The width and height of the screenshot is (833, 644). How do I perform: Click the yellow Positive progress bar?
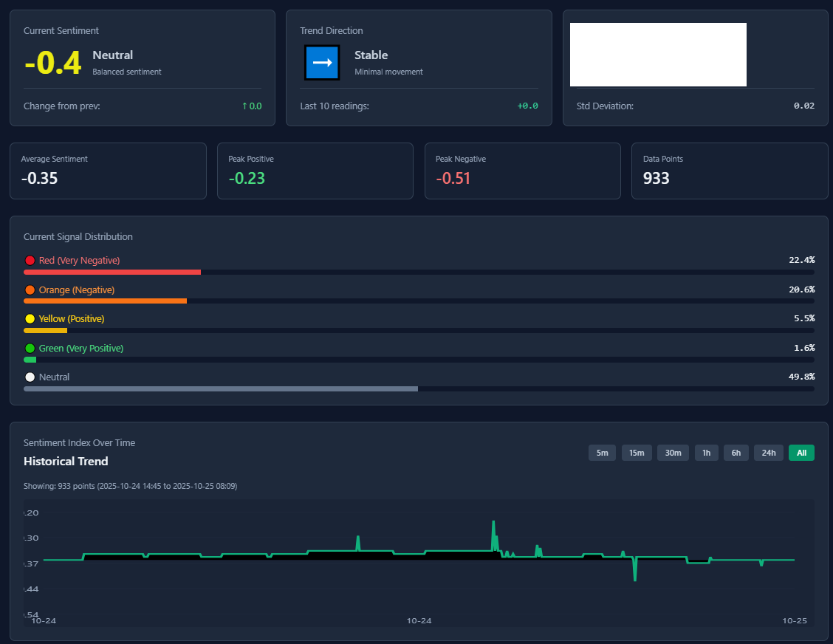[419, 331]
